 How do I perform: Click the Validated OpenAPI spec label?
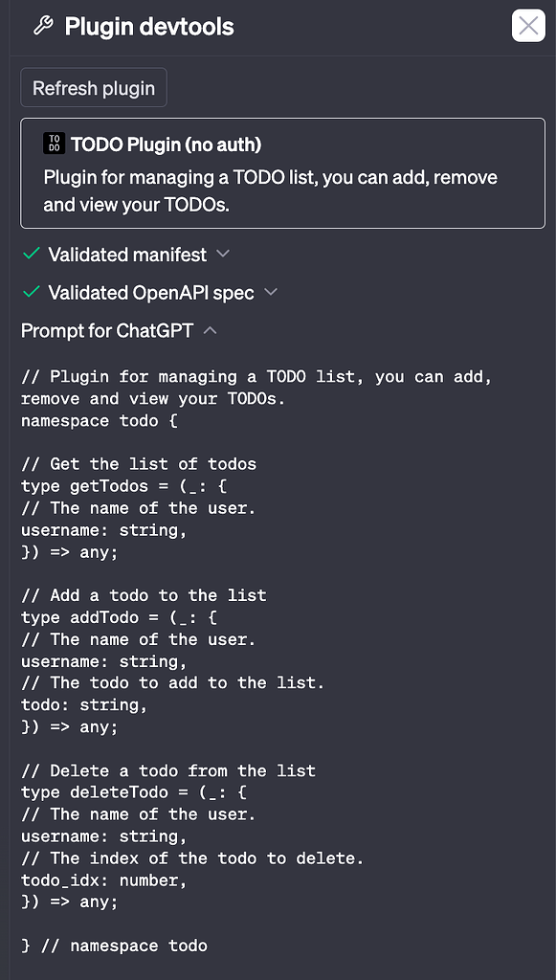pyautogui.click(x=151, y=293)
